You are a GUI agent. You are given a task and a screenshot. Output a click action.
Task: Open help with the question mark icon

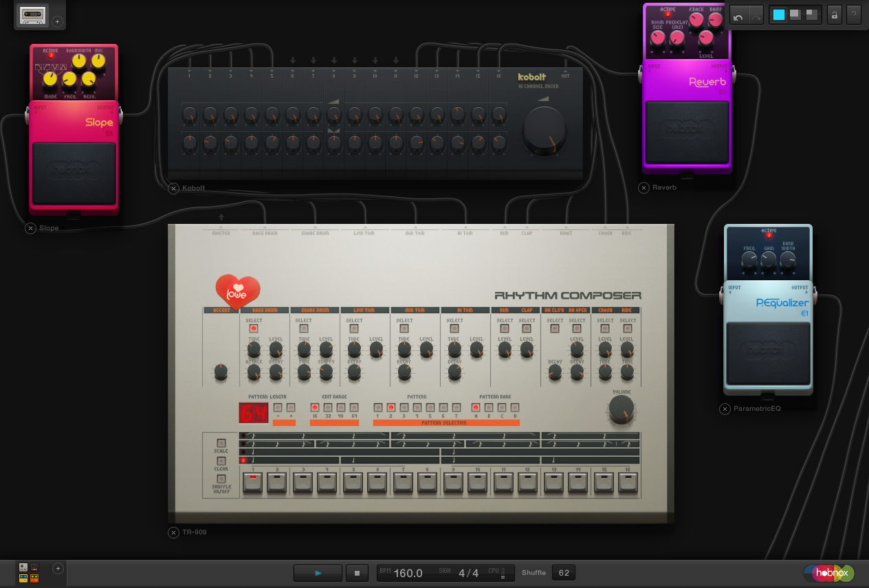(x=855, y=14)
